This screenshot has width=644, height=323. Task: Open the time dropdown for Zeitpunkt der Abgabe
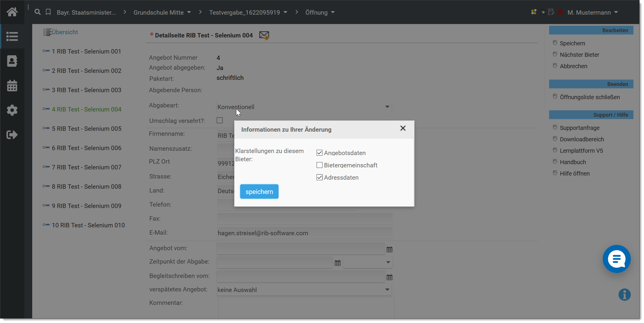pos(368,262)
